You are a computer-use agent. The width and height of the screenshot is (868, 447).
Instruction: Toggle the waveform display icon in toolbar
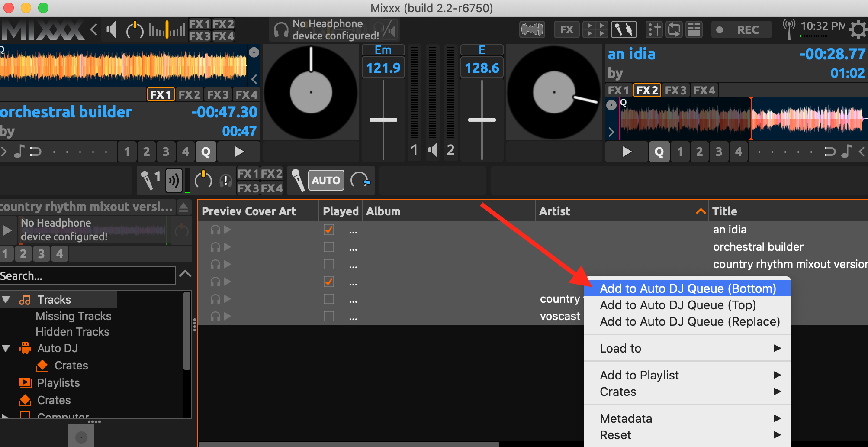[532, 29]
